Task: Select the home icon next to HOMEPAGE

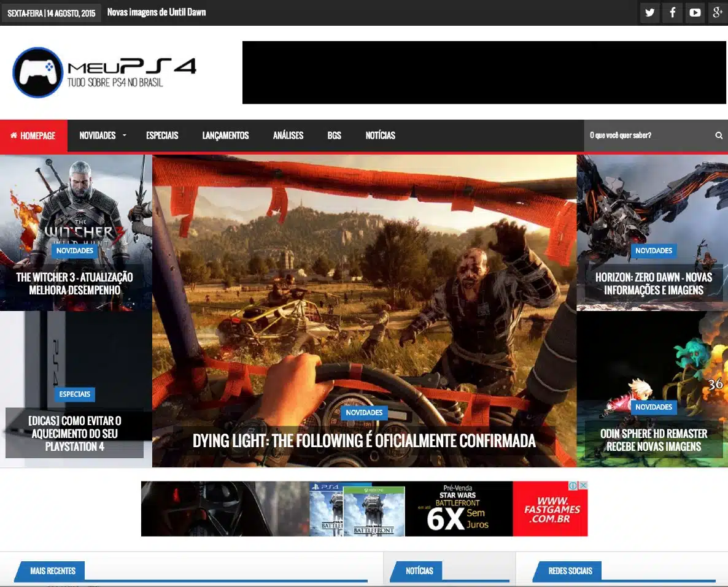Action: click(14, 136)
